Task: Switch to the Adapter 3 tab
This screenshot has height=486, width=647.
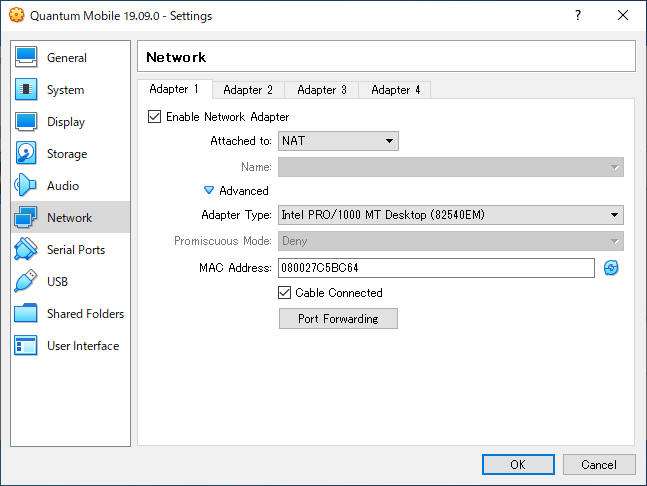Action: (x=322, y=90)
